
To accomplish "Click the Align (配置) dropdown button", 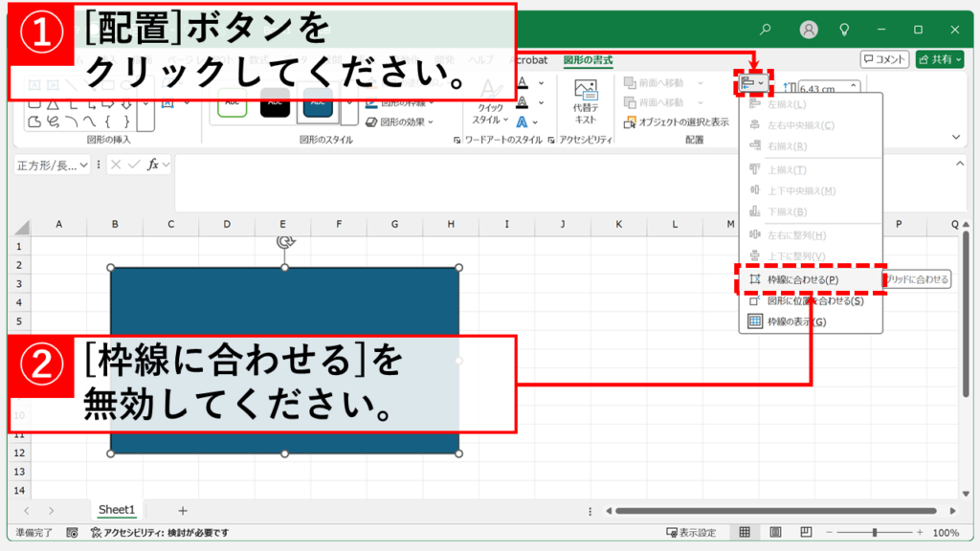I will (x=753, y=82).
